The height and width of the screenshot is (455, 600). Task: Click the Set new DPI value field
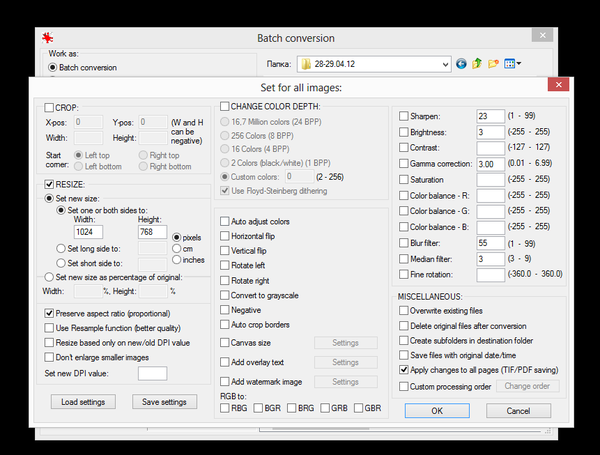coord(152,373)
